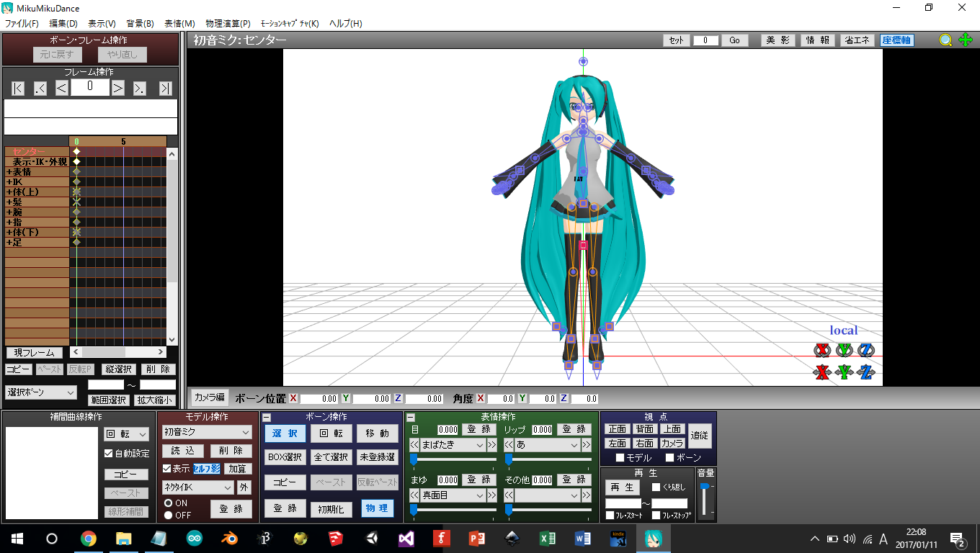Open the 回転 interpolation curve dropdown
Viewport: 980px width, 553px height.
click(x=126, y=434)
